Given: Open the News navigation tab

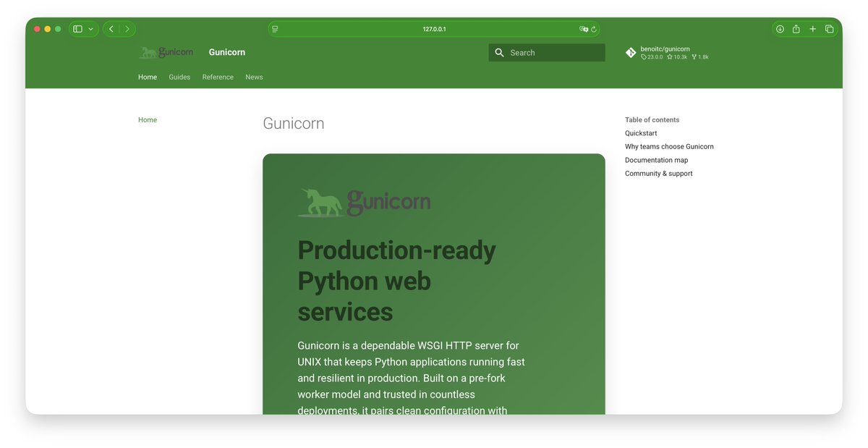Looking at the screenshot, I should [x=254, y=77].
